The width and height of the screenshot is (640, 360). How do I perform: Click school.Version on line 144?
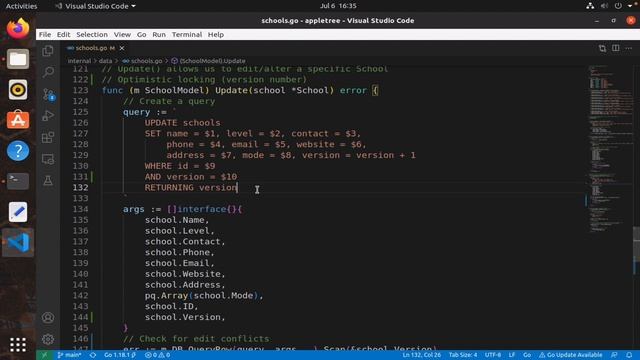182,317
